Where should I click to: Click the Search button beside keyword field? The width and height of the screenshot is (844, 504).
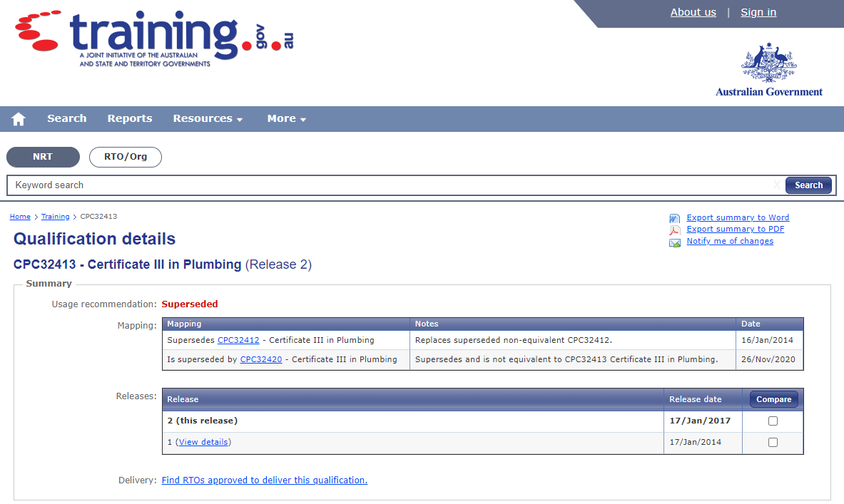pyautogui.click(x=808, y=185)
